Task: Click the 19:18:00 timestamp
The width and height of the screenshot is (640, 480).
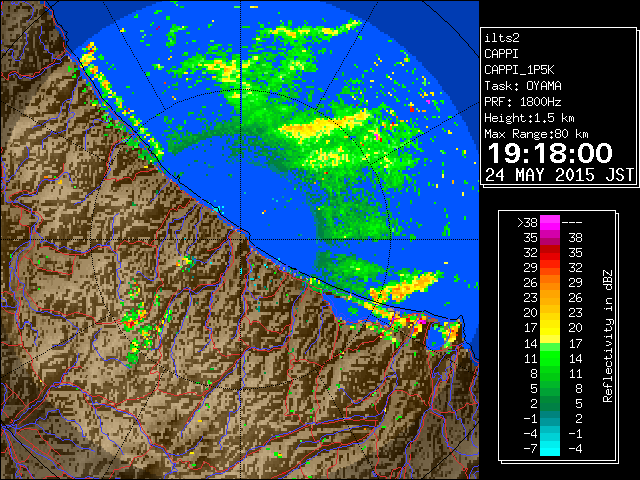Action: tap(550, 153)
